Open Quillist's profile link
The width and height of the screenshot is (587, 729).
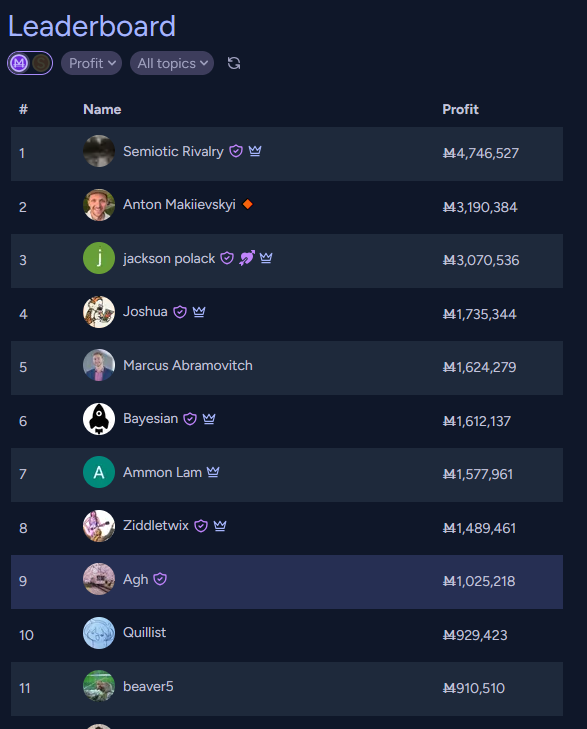click(145, 632)
